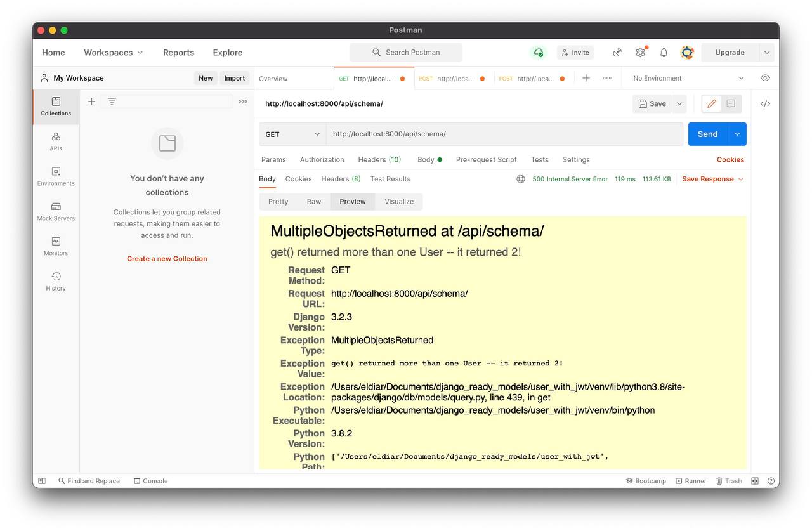812x531 pixels.
Task: Open the user avatar menu
Action: pyautogui.click(x=687, y=53)
